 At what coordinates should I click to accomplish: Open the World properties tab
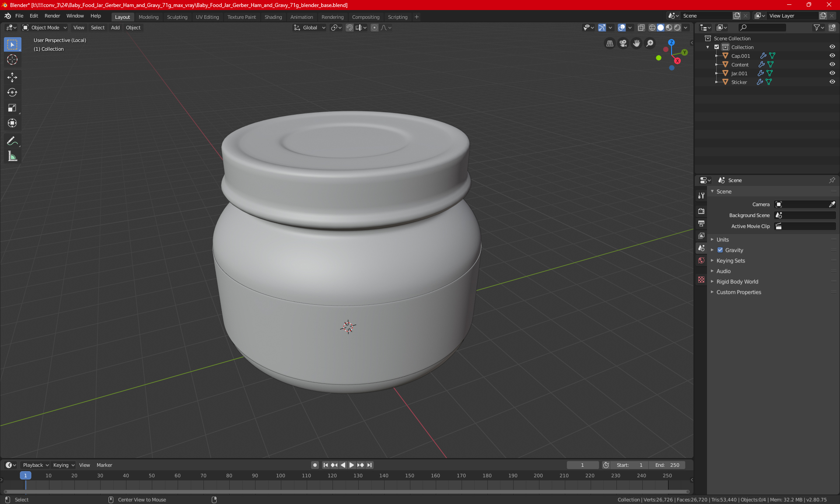701,260
